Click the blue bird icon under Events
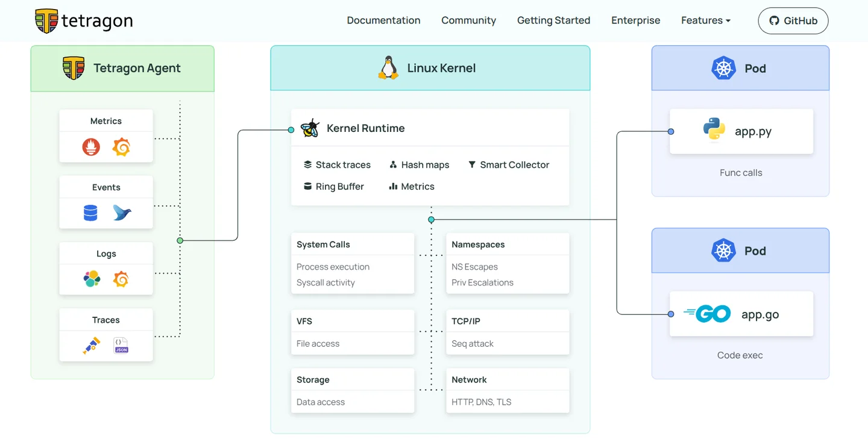 122,213
